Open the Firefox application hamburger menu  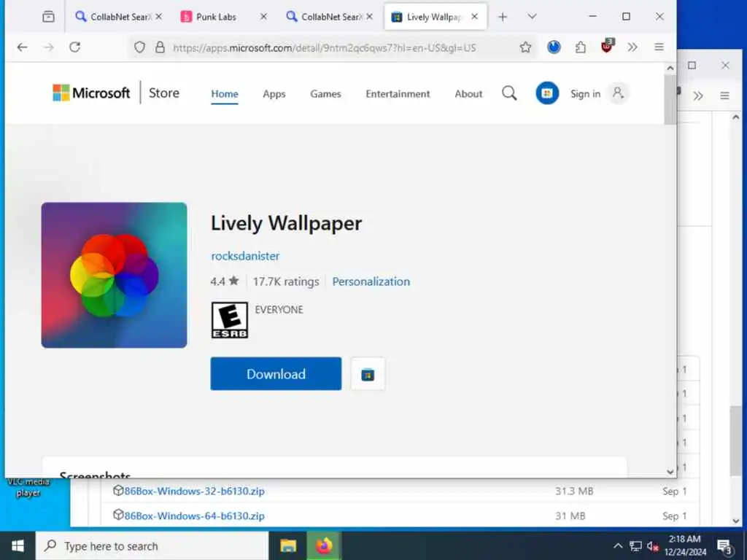tap(659, 47)
